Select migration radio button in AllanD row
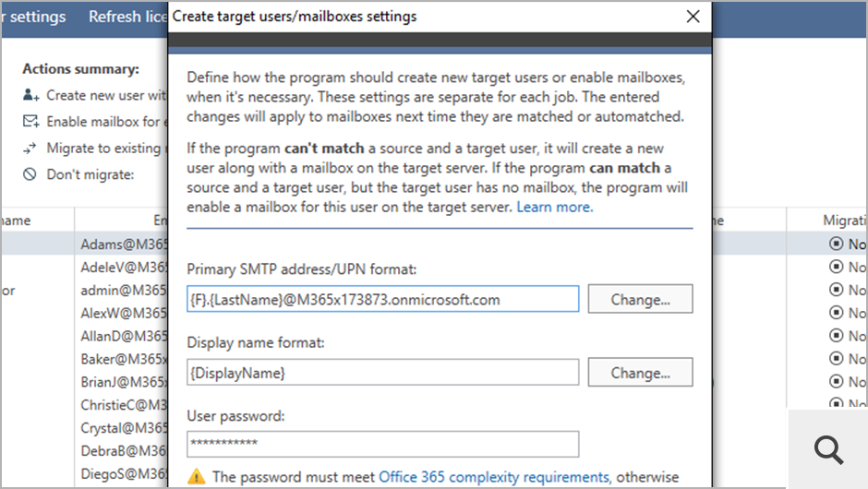 click(x=836, y=335)
